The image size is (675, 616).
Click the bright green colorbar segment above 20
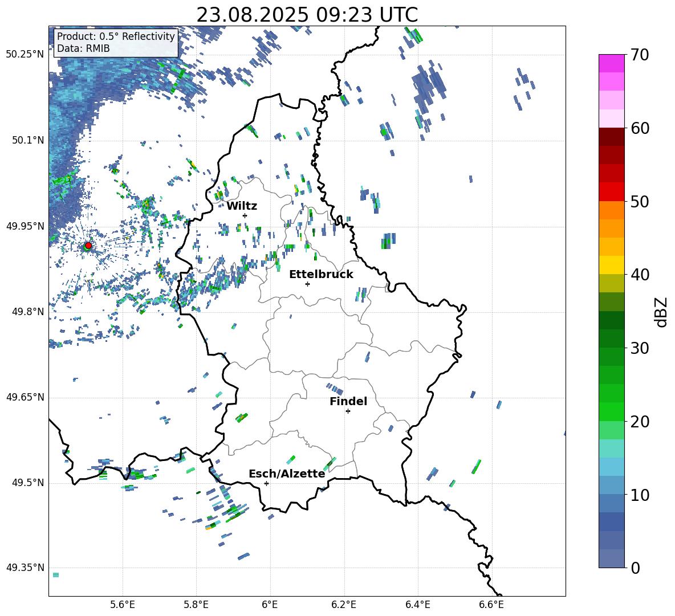[611, 411]
